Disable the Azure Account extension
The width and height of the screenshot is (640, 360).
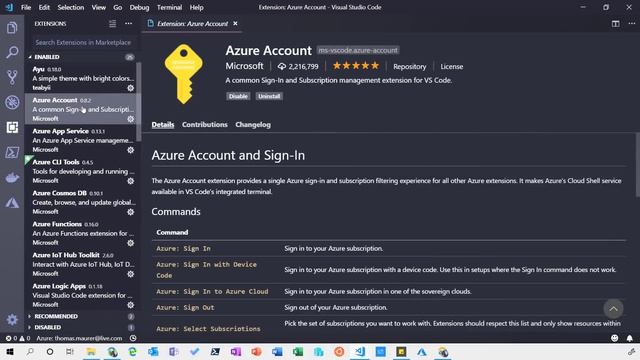coord(238,96)
